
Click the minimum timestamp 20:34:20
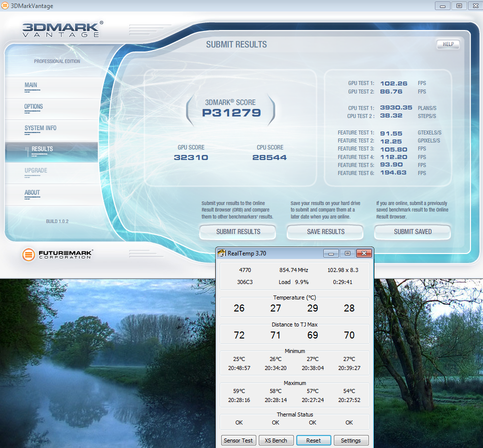pos(276,368)
